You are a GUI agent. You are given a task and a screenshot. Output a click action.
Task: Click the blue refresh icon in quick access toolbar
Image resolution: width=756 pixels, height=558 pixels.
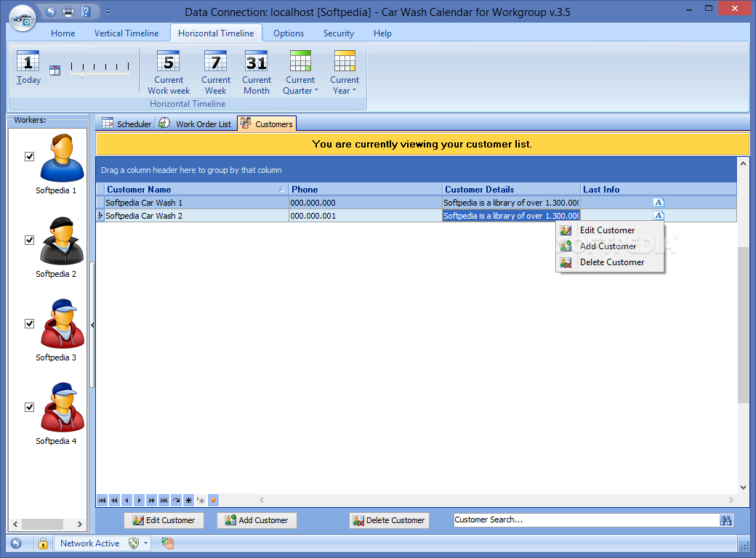(51, 12)
